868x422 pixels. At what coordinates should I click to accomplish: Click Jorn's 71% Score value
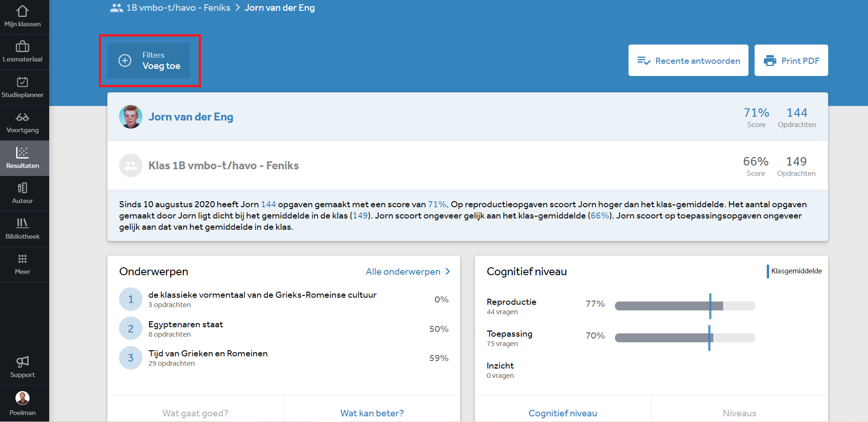click(x=756, y=113)
